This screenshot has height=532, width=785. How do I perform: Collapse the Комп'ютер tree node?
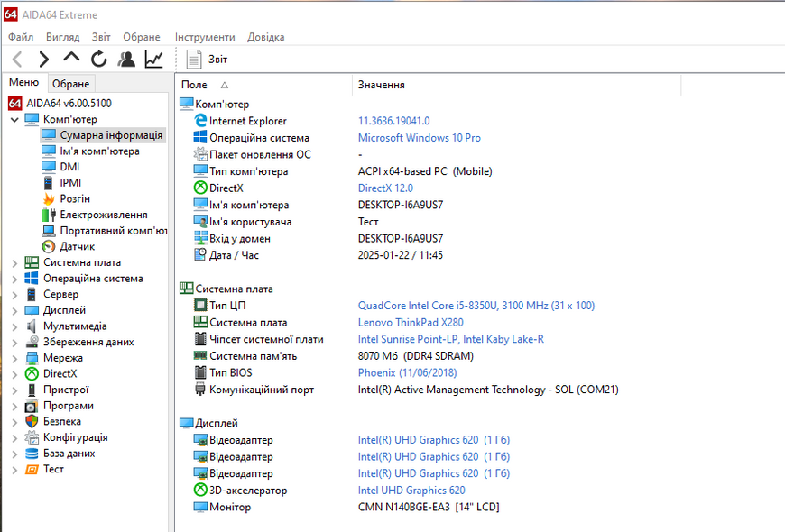click(14, 120)
